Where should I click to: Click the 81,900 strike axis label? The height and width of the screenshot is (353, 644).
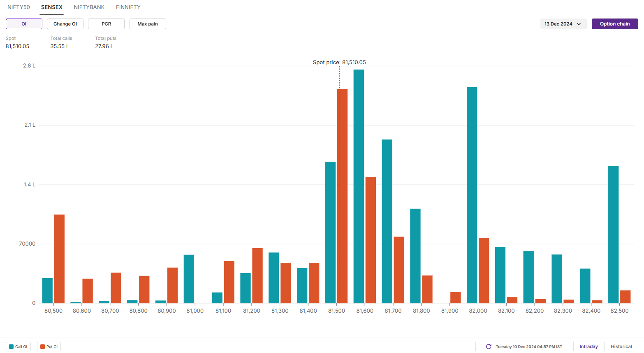(x=449, y=311)
